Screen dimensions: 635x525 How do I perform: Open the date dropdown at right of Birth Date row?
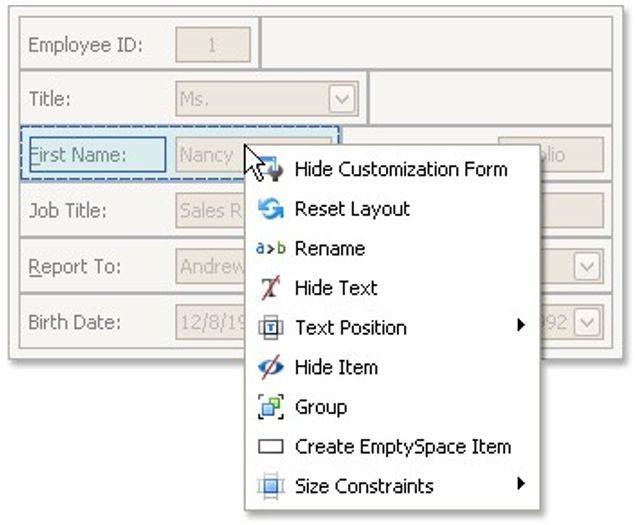(x=587, y=322)
